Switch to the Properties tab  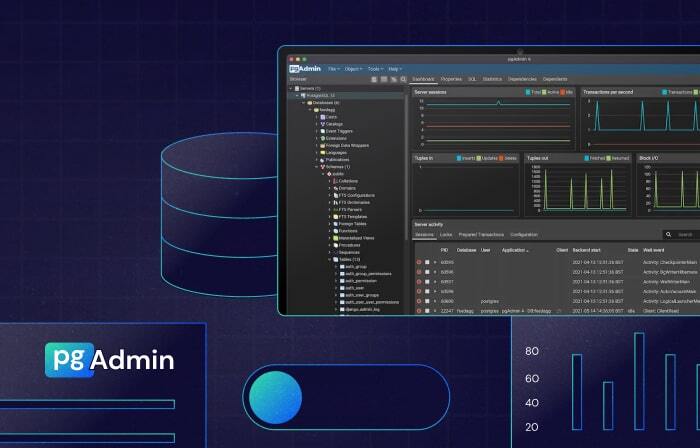pos(451,79)
